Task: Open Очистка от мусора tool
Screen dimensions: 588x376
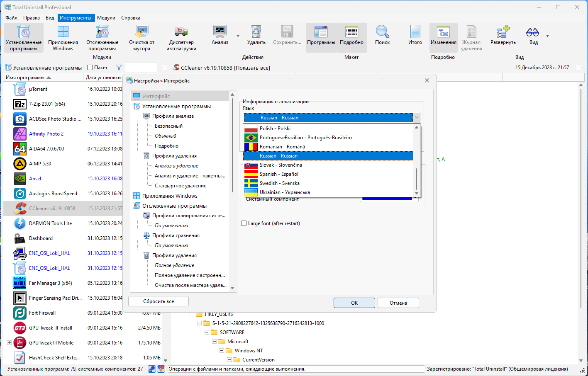Action: pos(142,38)
